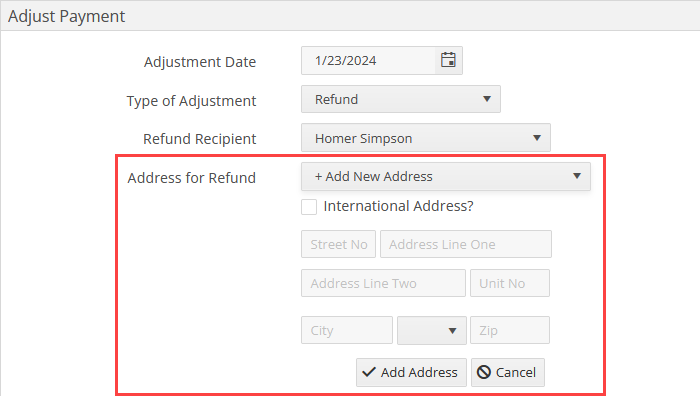Image resolution: width=700 pixels, height=396 pixels.
Task: Open the state dropdown beside City
Action: click(x=432, y=330)
